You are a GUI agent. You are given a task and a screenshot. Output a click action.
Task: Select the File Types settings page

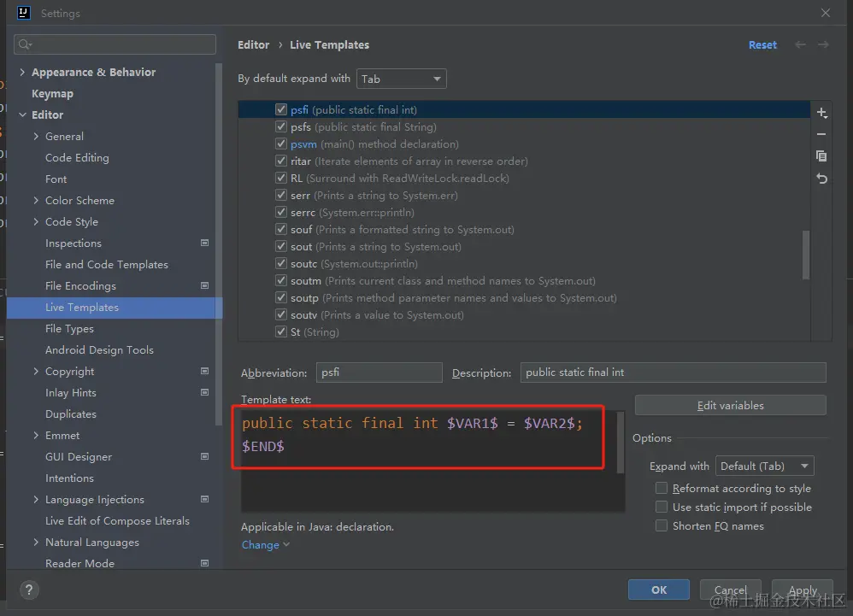tap(69, 328)
